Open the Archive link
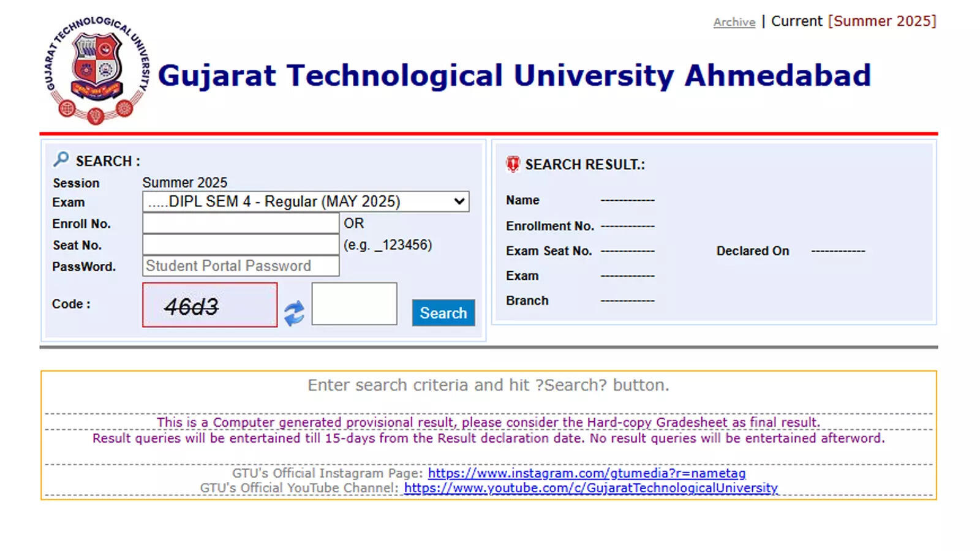The image size is (980, 551). click(734, 22)
